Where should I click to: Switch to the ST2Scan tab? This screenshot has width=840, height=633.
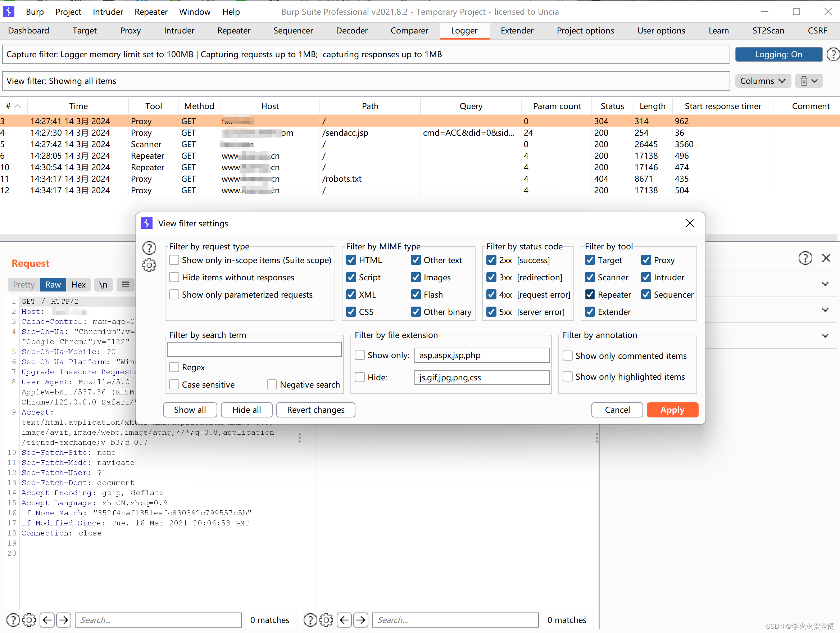coord(768,30)
